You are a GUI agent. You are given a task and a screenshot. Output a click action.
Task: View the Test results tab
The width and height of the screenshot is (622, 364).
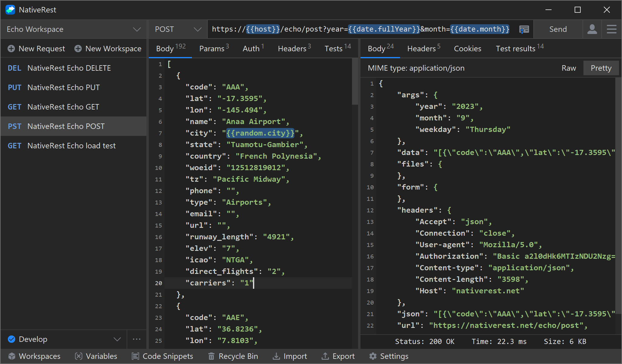click(x=520, y=48)
